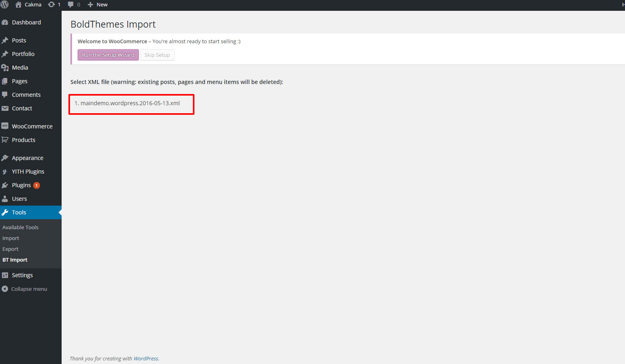This screenshot has width=625, height=364.
Task: Click the Posts pin icon
Action: click(x=5, y=40)
